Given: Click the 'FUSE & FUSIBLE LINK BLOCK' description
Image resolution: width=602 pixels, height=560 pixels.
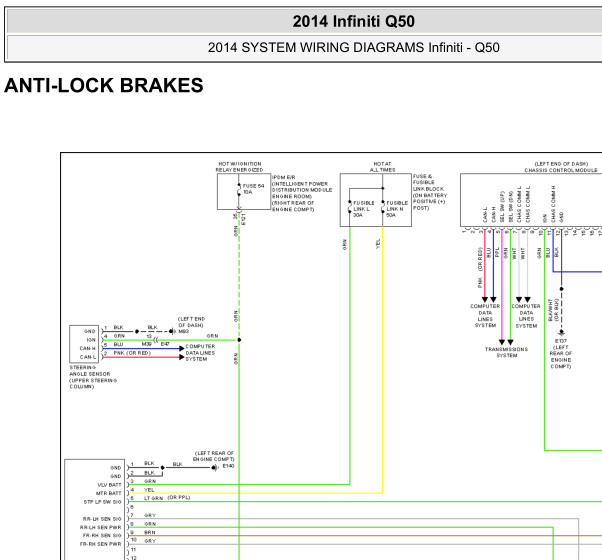Looking at the screenshot, I should pos(430,192).
